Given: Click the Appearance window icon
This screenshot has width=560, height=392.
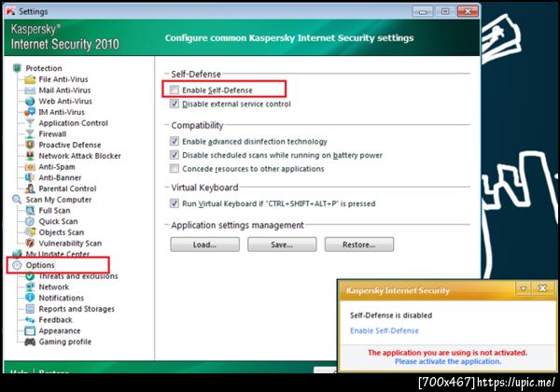Looking at the screenshot, I should point(30,331).
